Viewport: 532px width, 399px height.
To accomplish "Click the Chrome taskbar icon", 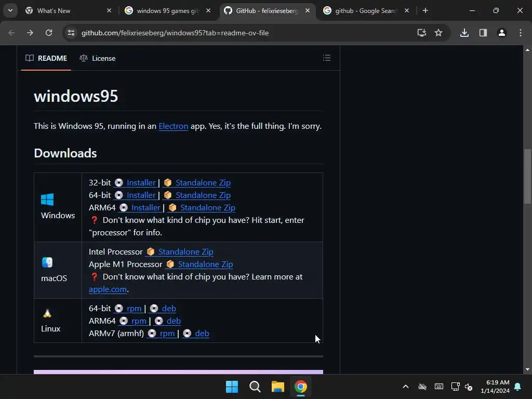I will pyautogui.click(x=300, y=387).
